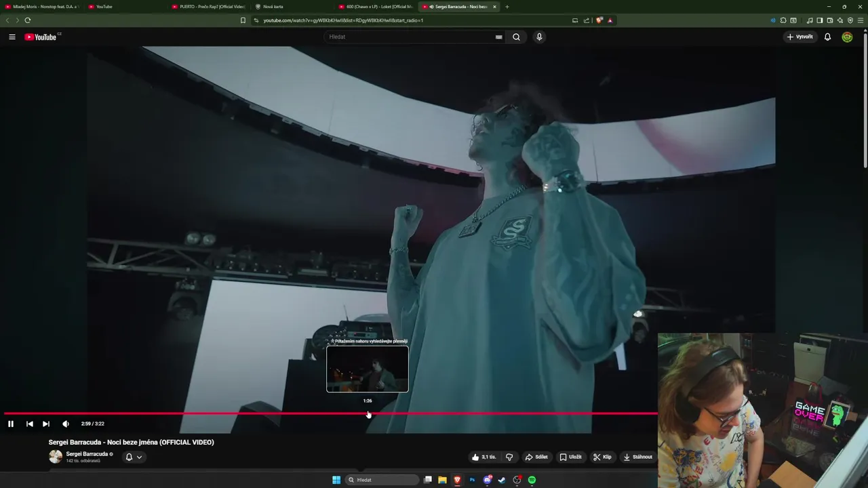Viewport: 868px width, 488px height.
Task: Open the site information icon by the URL
Action: click(x=257, y=20)
